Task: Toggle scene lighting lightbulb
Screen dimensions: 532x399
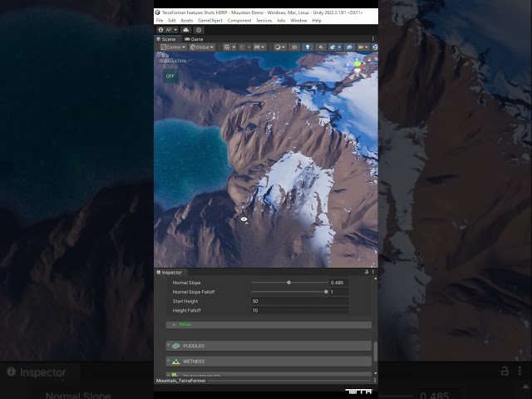Action: (308, 47)
